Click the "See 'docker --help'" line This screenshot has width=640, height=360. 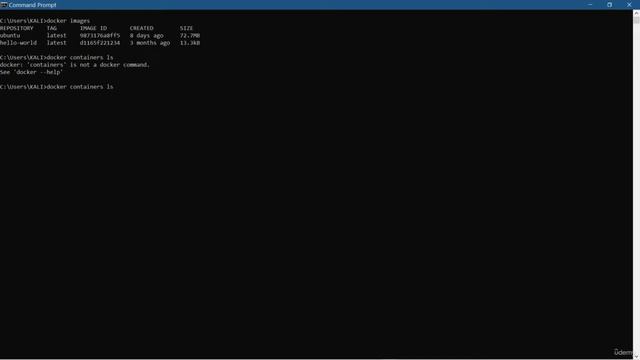31,72
